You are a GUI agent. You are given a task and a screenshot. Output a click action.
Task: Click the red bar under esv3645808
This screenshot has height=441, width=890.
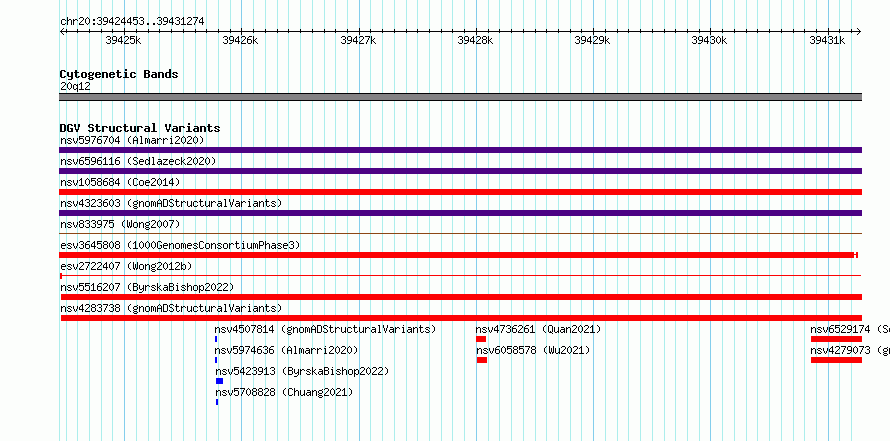click(459, 255)
